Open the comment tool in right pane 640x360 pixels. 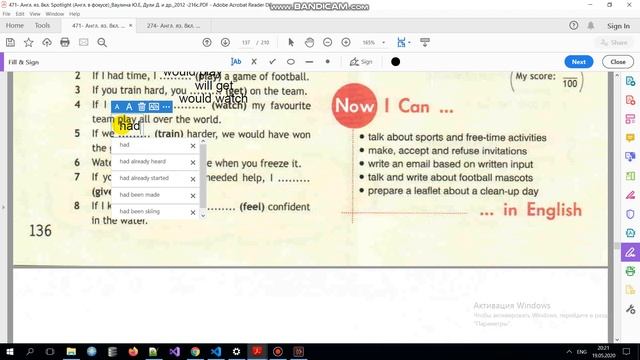point(630,138)
